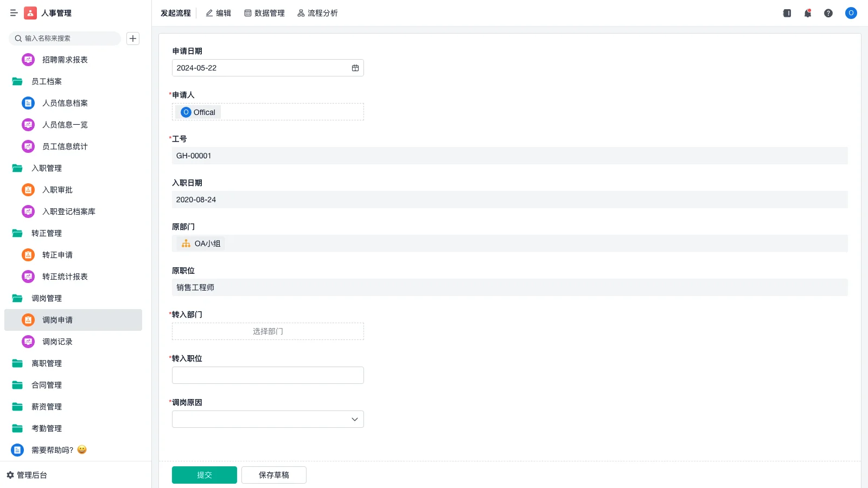The image size is (868, 488).
Task: Click the help question mark icon
Action: 828,13
